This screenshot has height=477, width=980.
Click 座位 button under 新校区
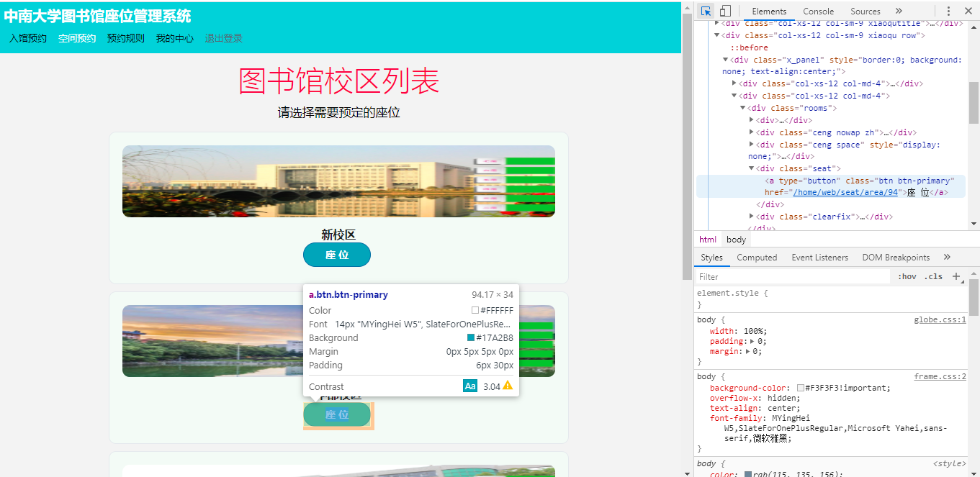[337, 255]
